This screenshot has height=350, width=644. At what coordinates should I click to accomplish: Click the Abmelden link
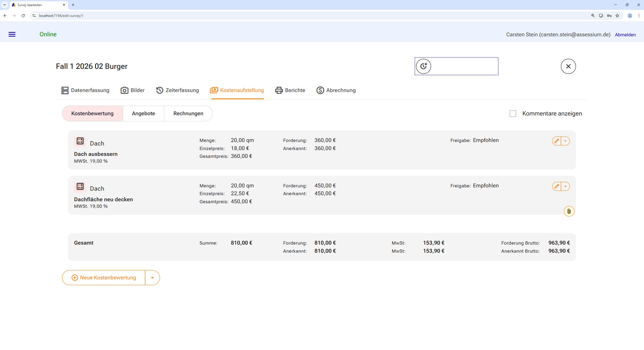coord(625,35)
